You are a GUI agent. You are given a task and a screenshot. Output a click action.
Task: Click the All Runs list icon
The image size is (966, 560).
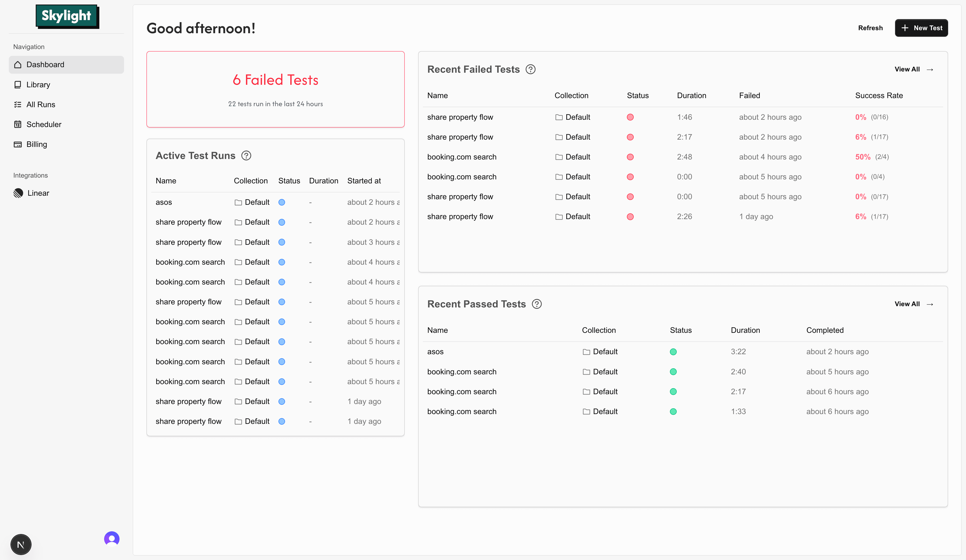point(18,105)
